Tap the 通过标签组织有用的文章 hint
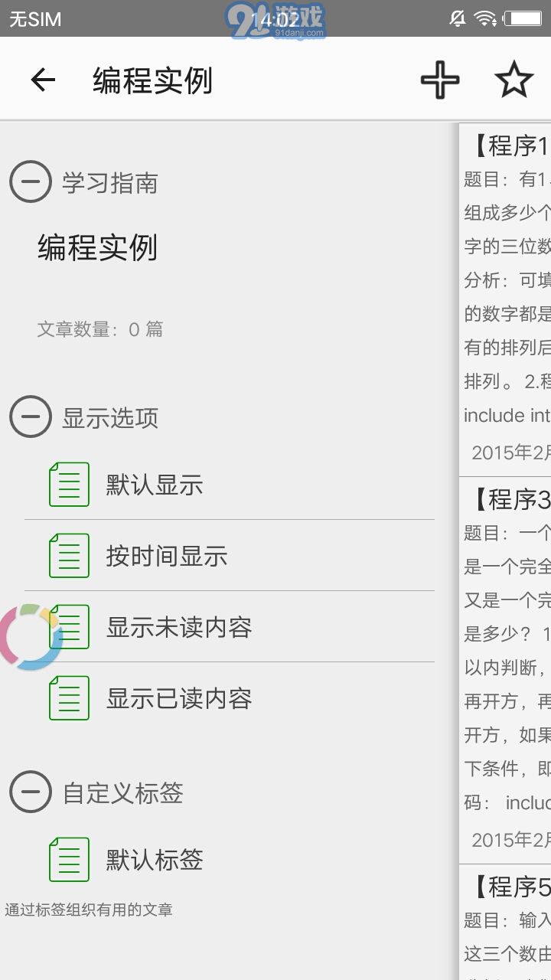 point(89,910)
